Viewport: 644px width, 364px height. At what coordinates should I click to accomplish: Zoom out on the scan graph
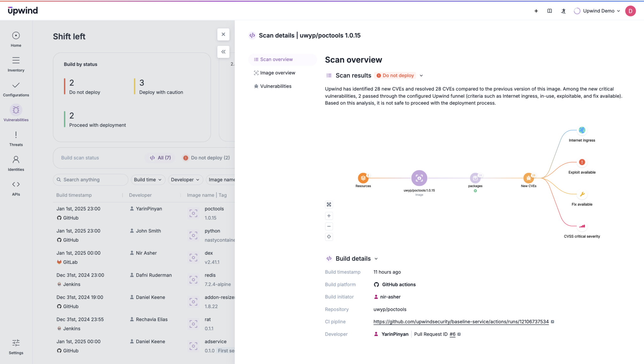tap(329, 226)
